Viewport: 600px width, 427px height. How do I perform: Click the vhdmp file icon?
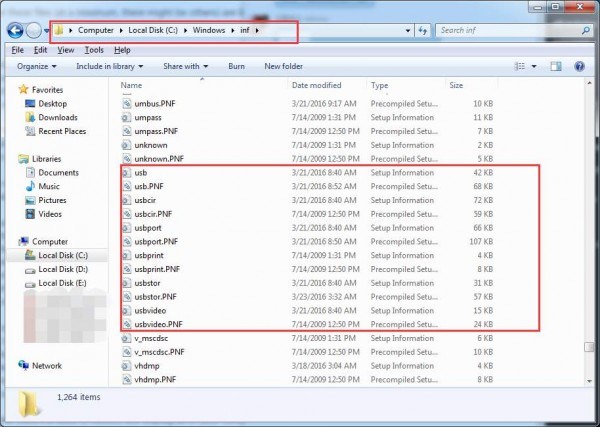[126, 365]
